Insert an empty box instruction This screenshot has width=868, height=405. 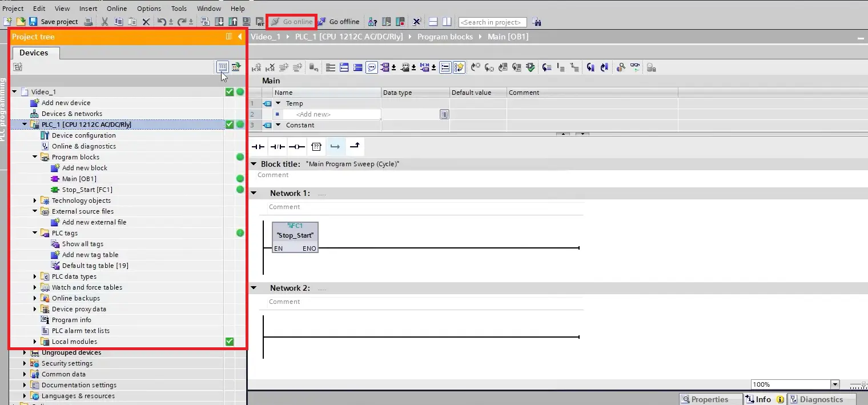click(x=316, y=147)
